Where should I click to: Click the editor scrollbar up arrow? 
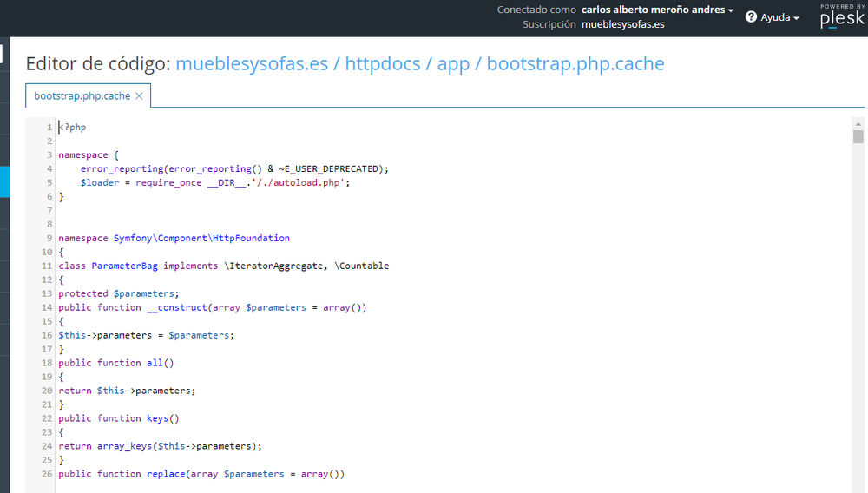pyautogui.click(x=858, y=124)
